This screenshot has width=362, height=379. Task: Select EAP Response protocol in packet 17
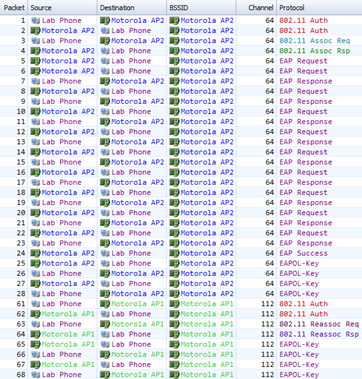point(306,182)
